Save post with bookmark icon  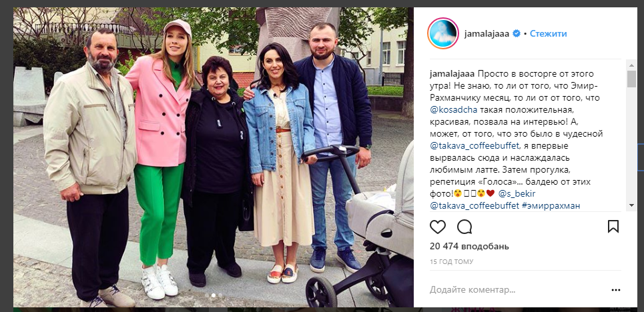[x=613, y=227]
